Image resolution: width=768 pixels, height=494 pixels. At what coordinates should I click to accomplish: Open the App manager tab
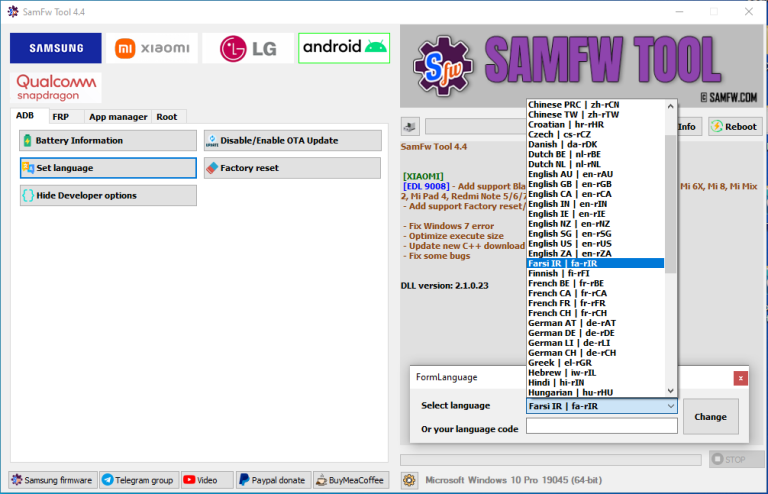pos(118,117)
